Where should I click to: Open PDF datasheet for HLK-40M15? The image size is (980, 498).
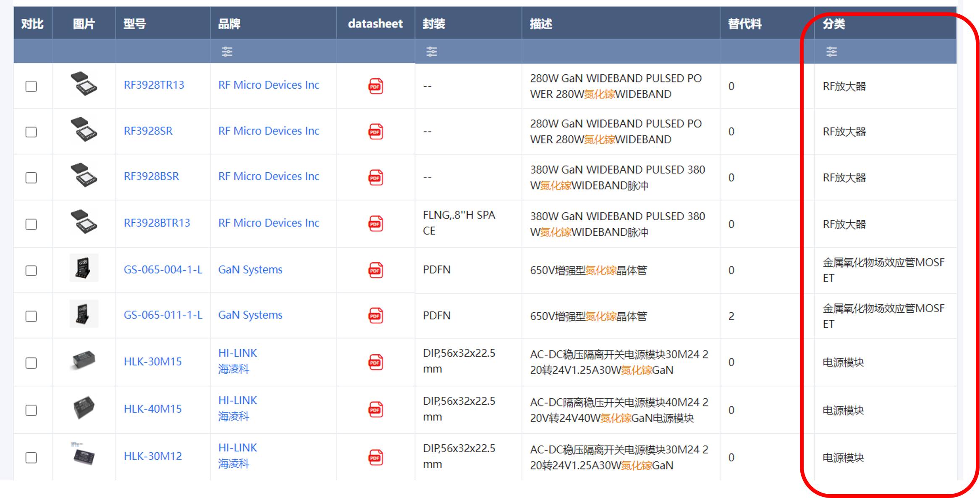[375, 410]
